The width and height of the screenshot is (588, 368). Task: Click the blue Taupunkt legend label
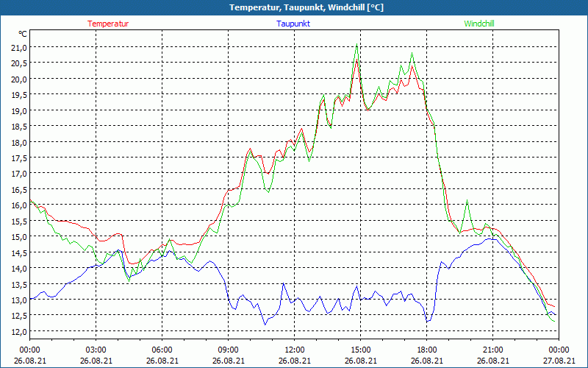point(293,24)
